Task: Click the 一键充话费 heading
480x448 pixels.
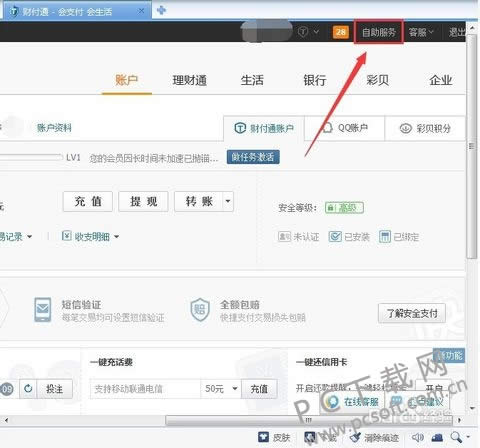Action: 111,362
